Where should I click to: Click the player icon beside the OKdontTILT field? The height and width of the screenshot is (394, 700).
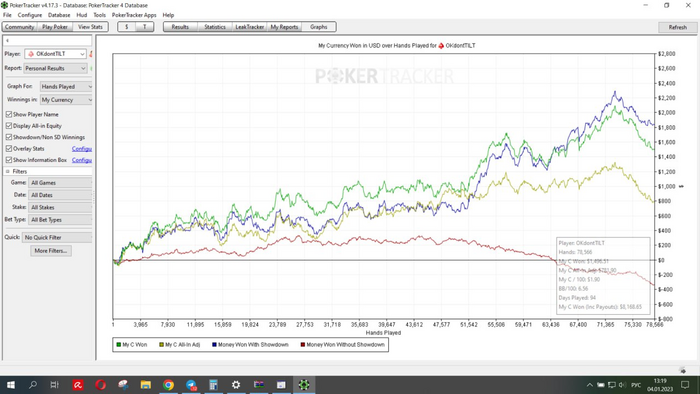coord(31,54)
